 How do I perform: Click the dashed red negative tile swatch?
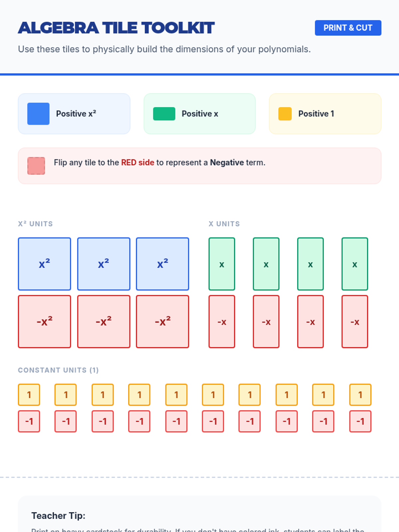(36, 166)
